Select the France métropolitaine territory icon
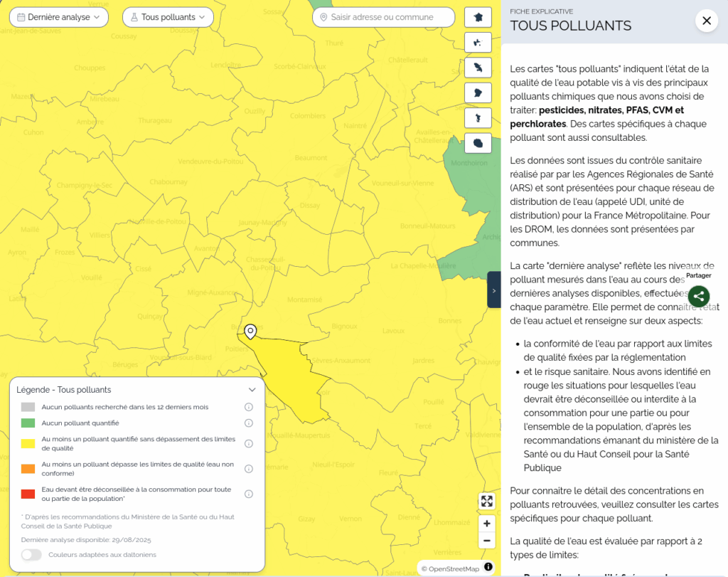The width and height of the screenshot is (728, 577). (478, 16)
